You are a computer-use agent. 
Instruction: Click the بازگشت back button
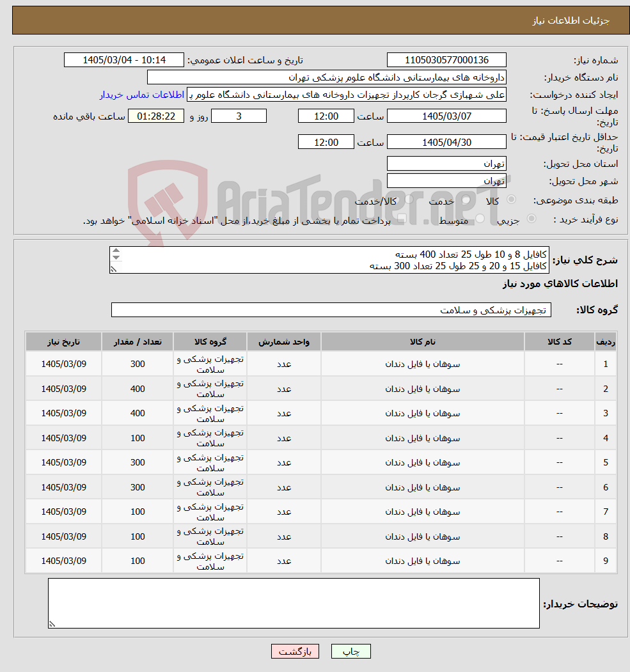coord(295,652)
